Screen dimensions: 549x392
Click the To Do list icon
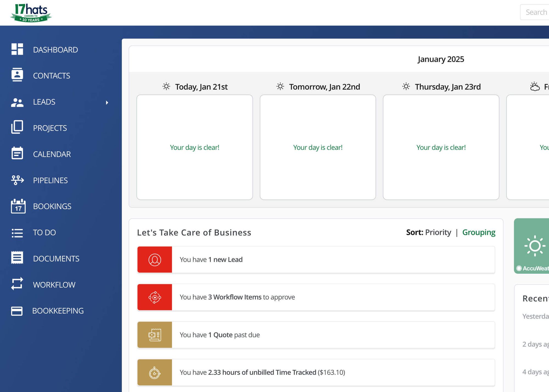pyautogui.click(x=17, y=232)
